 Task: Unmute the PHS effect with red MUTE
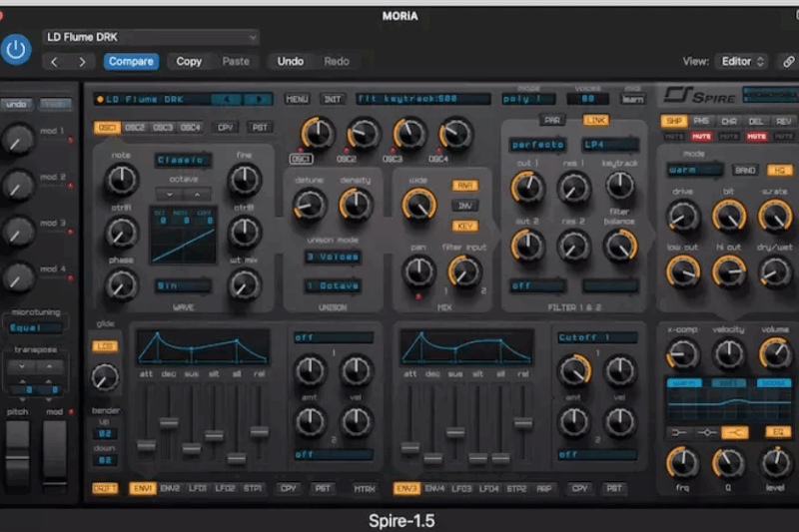tap(701, 137)
